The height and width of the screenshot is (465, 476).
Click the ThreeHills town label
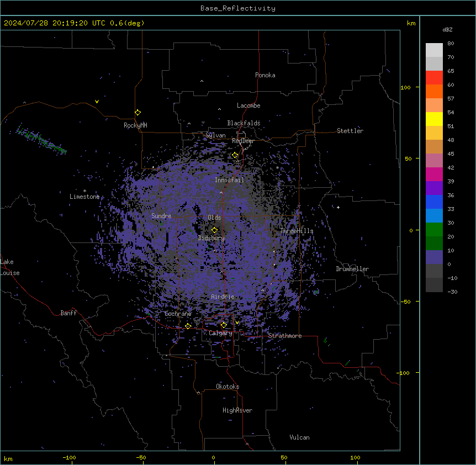click(x=297, y=231)
